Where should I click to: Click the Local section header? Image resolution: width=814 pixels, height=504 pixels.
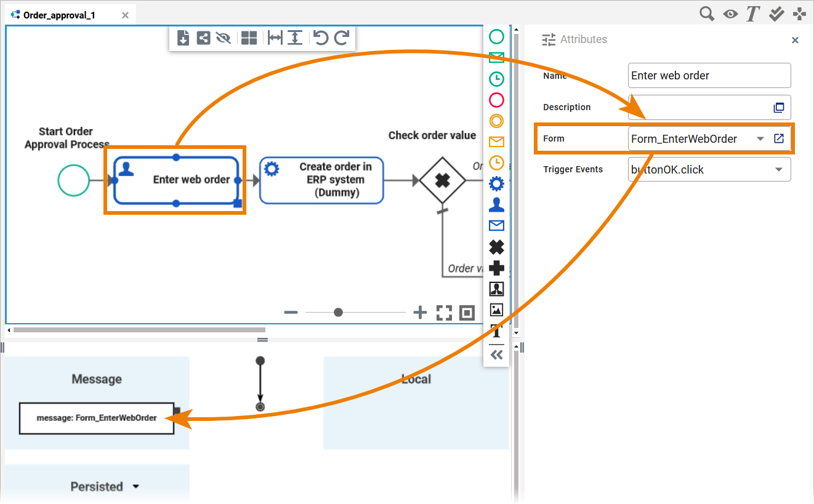[x=416, y=379]
